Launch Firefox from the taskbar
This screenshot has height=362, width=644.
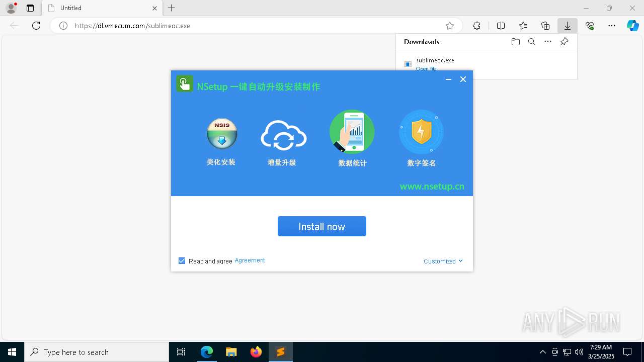tap(256, 352)
